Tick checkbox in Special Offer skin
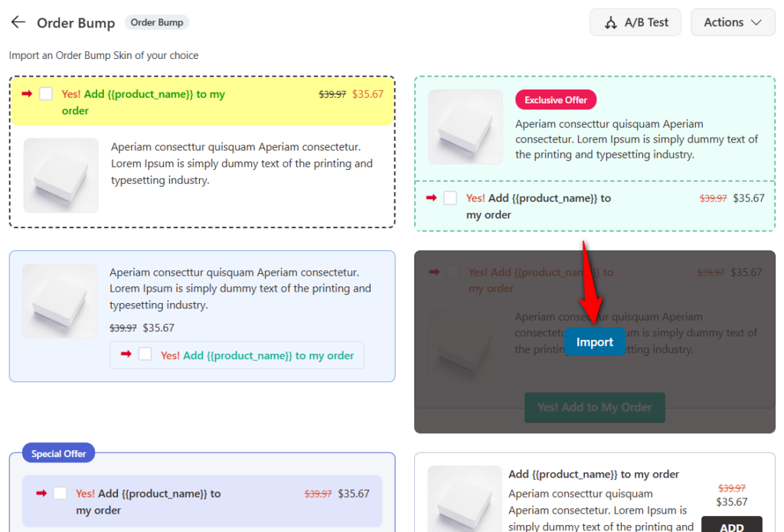 [60, 493]
